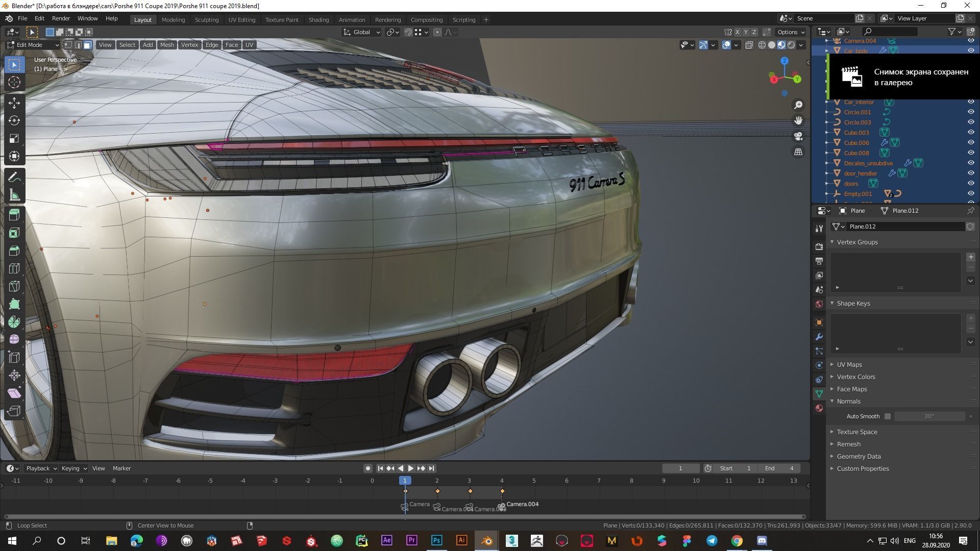Select the Measure tool
Screen dimensions: 980x551
pos(14,195)
